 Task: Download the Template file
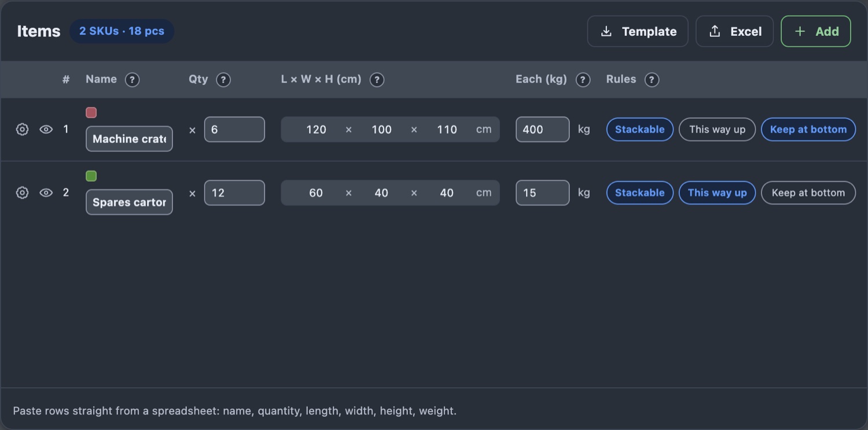click(x=638, y=31)
